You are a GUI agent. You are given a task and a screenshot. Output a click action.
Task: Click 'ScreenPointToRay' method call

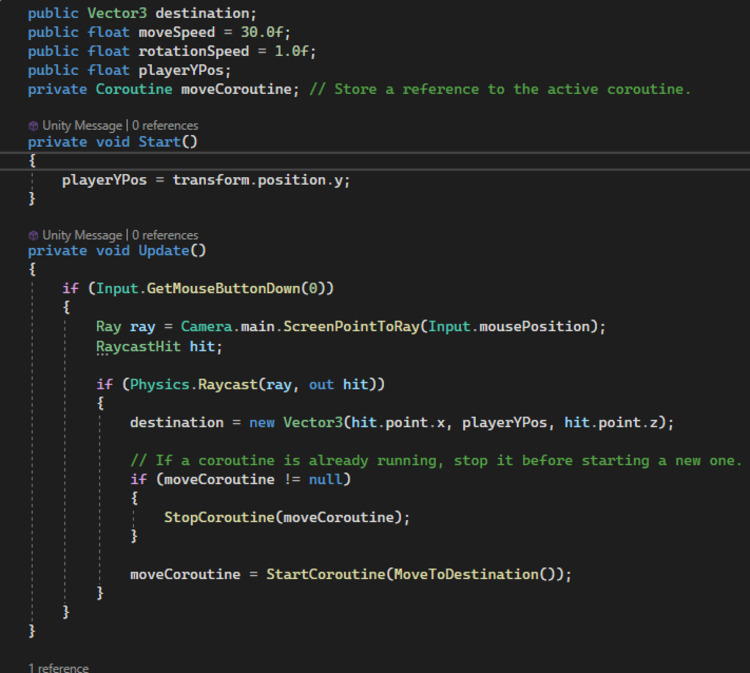click(x=351, y=326)
